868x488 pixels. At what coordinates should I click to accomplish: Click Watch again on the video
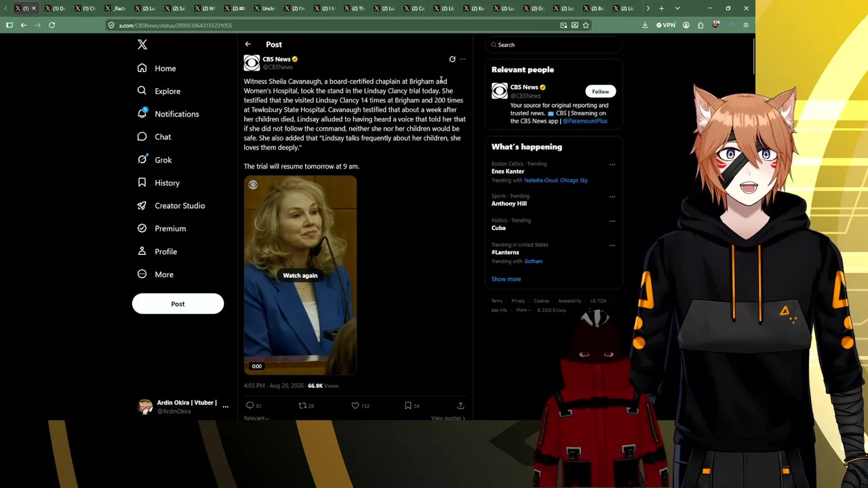click(x=300, y=275)
